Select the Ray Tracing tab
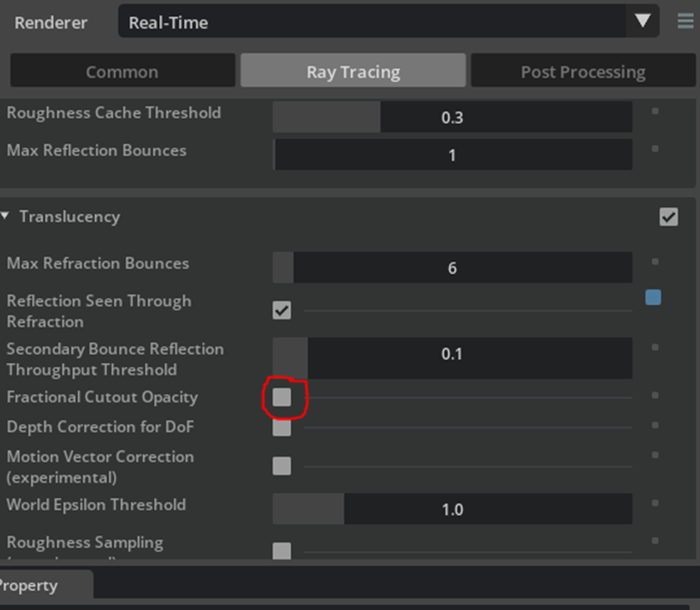Viewport: 700px width, 610px height. [x=353, y=71]
